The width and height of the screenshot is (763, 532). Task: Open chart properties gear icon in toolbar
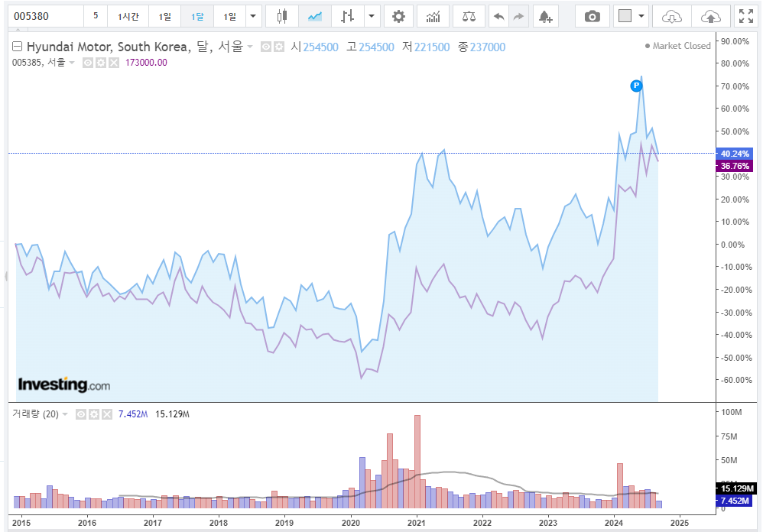coord(398,17)
